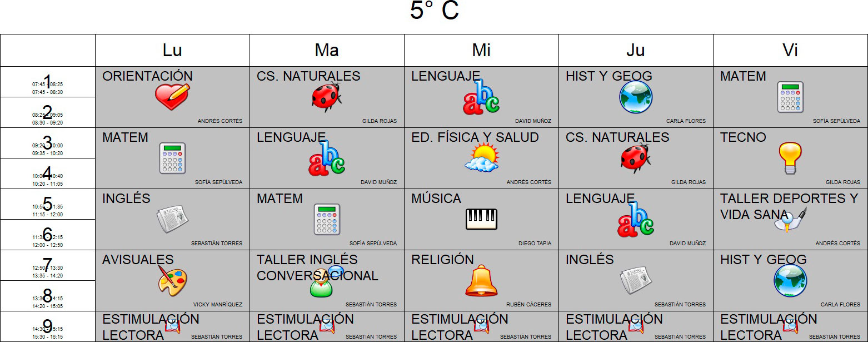
Task: Select the Lu column header
Action: [x=172, y=50]
